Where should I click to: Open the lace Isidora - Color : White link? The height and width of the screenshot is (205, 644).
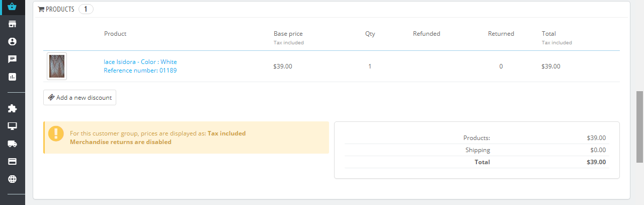coord(140,62)
